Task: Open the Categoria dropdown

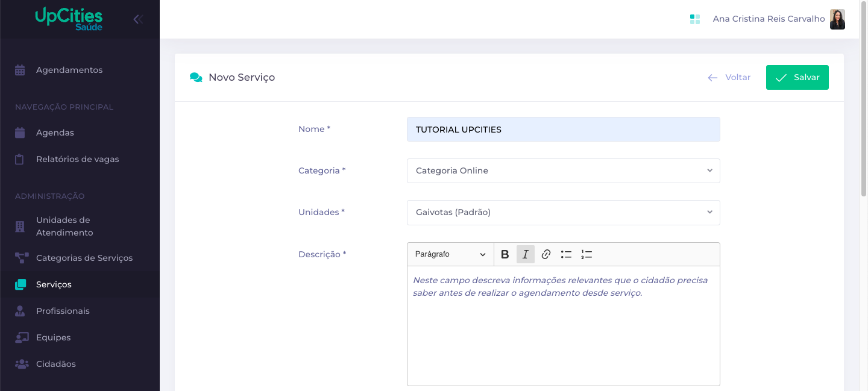Action: [x=563, y=170]
